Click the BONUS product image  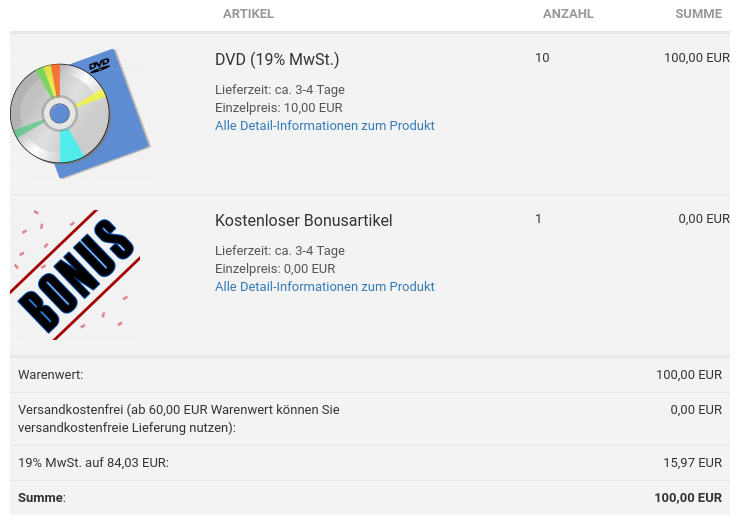tap(75, 274)
